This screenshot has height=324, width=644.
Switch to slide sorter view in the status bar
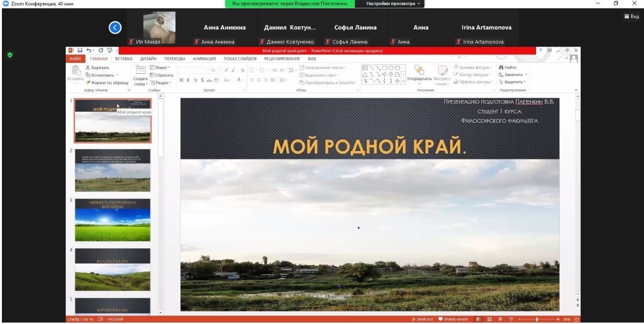point(488,319)
